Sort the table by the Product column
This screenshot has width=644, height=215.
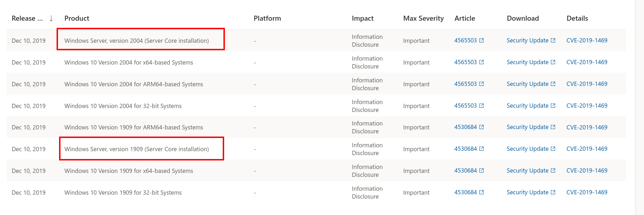[76, 18]
